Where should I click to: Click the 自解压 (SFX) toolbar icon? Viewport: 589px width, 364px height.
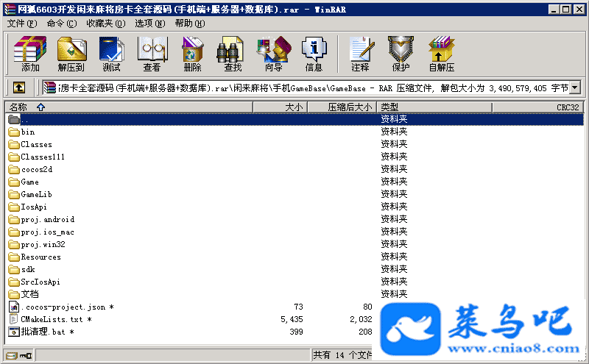point(441,54)
